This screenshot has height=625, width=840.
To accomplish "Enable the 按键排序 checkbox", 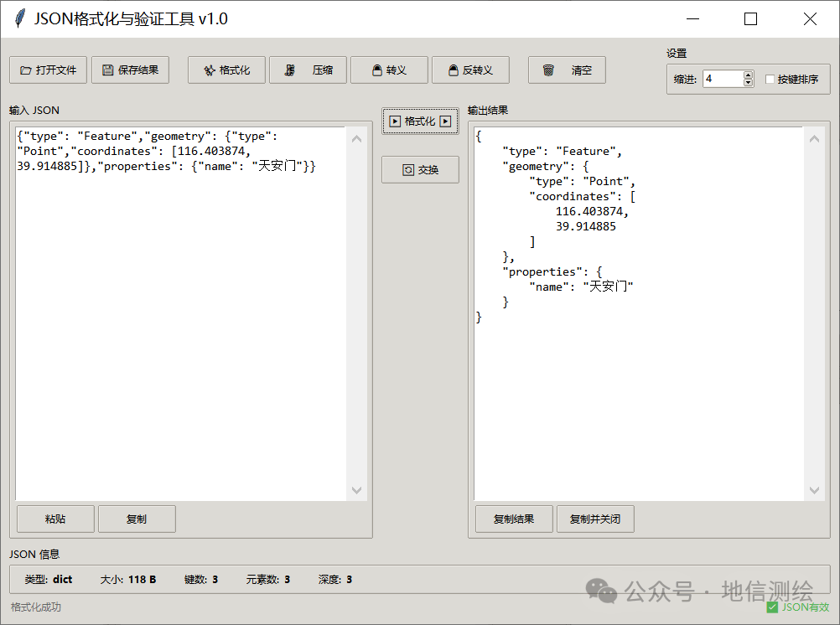I will pos(770,80).
